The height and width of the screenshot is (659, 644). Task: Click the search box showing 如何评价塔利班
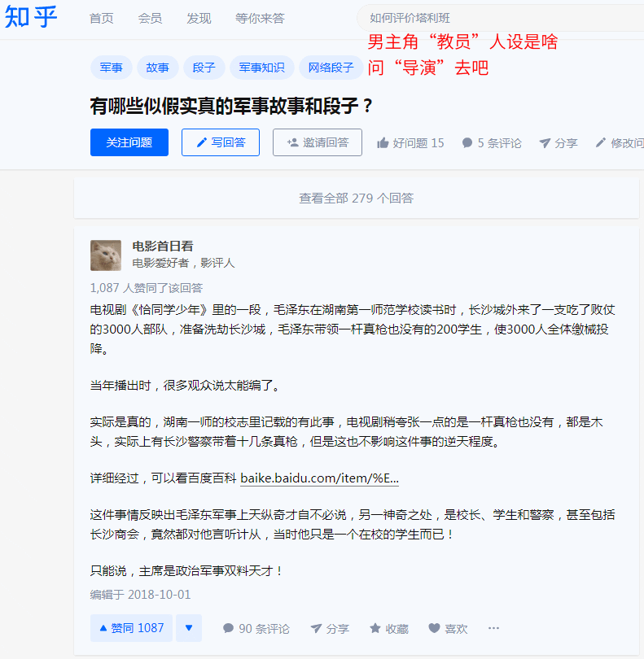(500, 18)
